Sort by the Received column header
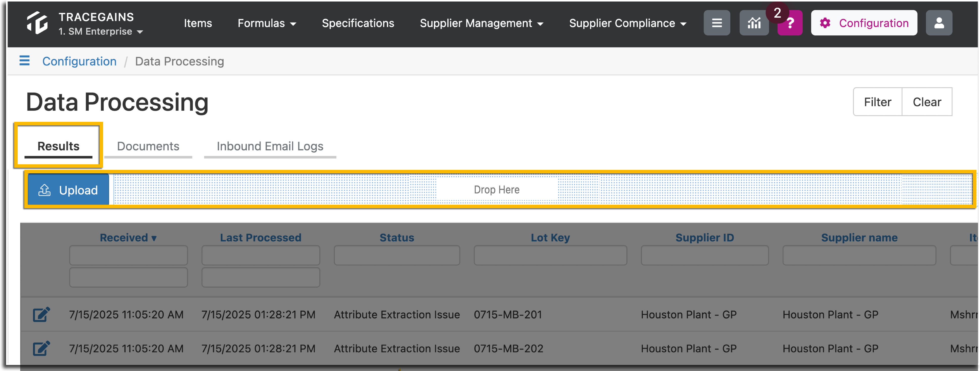 (128, 238)
